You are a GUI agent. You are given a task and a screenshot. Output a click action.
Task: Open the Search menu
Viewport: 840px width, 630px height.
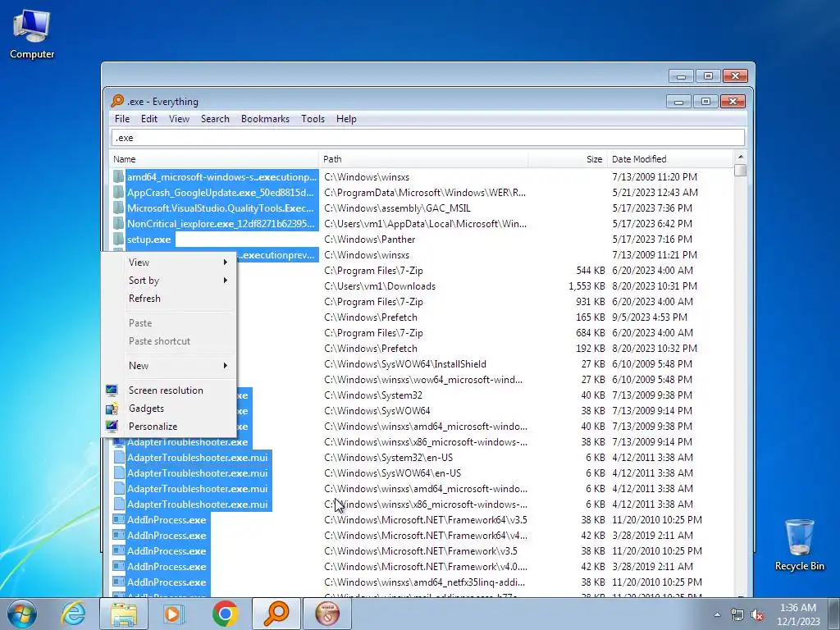point(215,119)
